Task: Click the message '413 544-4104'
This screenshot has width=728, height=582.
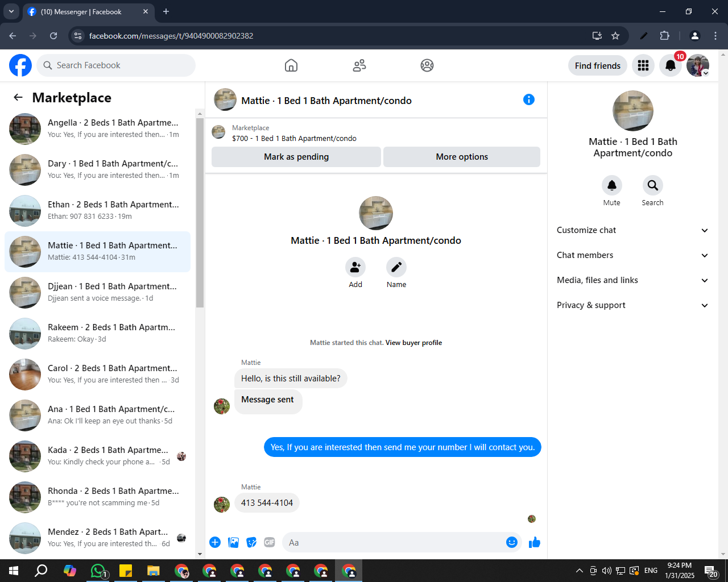Action: click(x=267, y=503)
